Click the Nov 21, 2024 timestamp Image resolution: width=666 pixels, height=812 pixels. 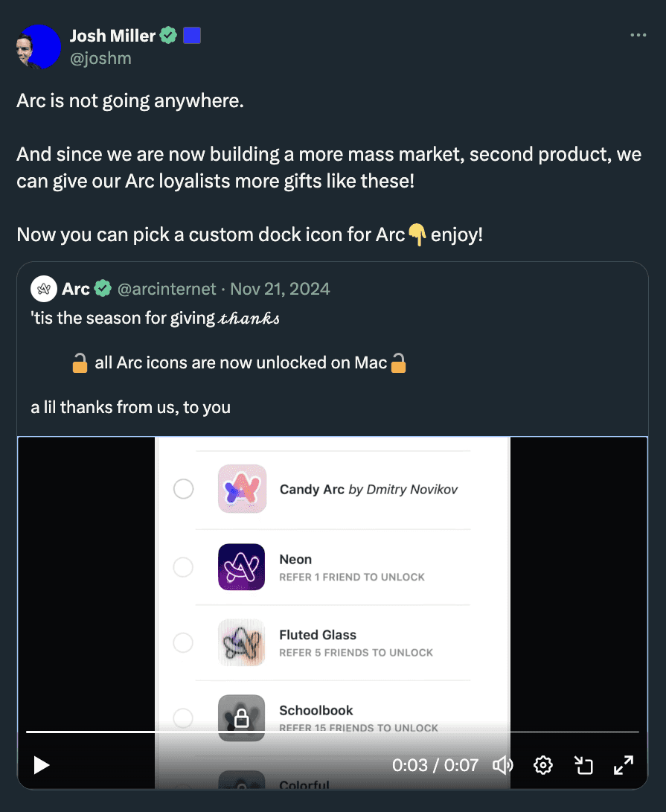point(281,289)
